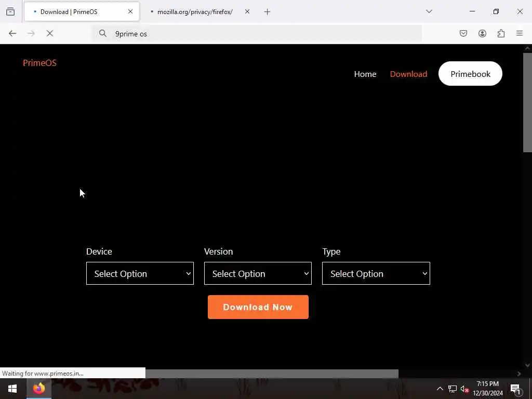The width and height of the screenshot is (532, 399).
Task: Open the Windows Start menu
Action: [x=12, y=389]
